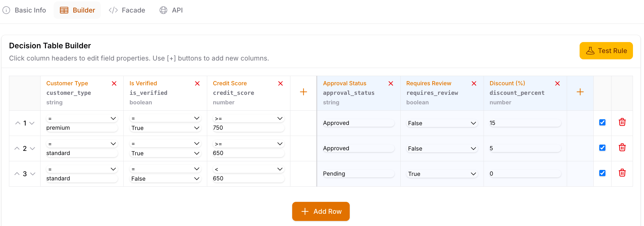Image resolution: width=644 pixels, height=226 pixels.
Task: Remove the Discount (%) column
Action: pos(557,83)
